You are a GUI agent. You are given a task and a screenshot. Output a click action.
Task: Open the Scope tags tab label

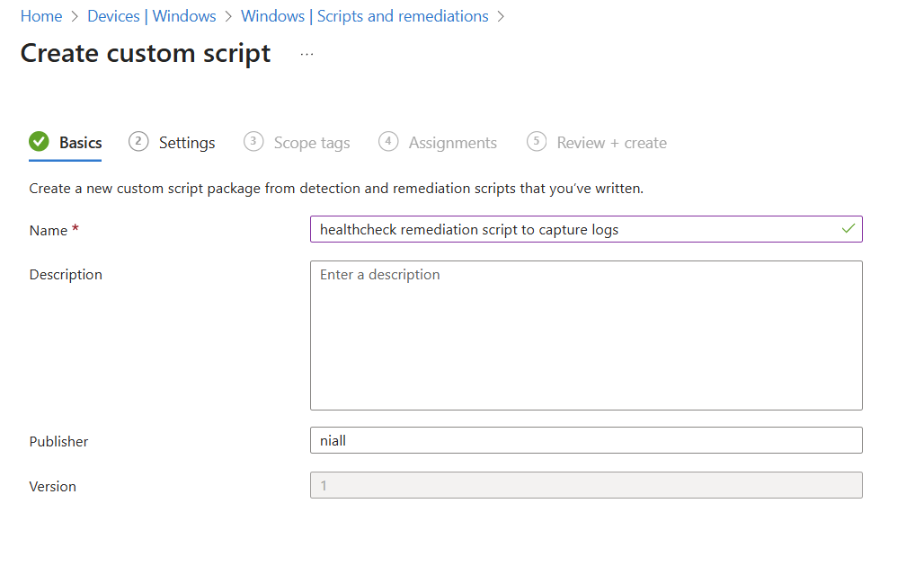(x=311, y=143)
